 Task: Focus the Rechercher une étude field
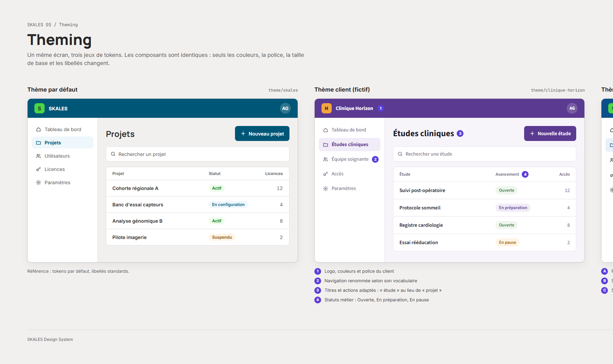coord(485,154)
